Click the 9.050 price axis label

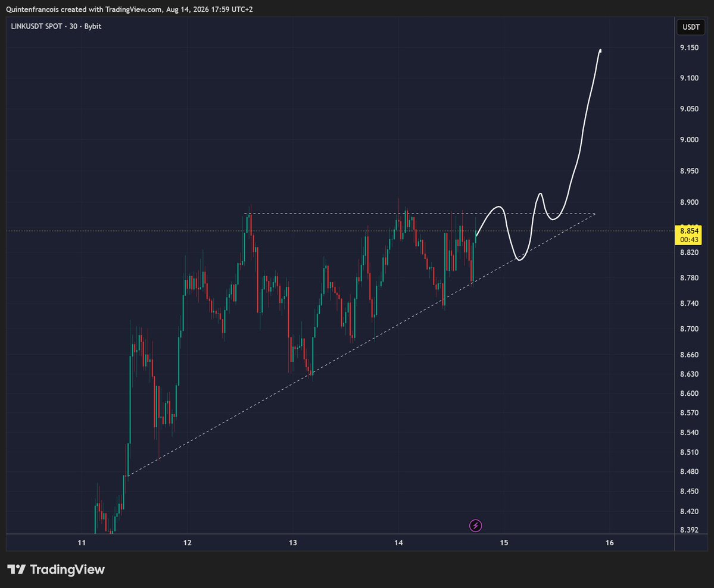click(x=689, y=109)
